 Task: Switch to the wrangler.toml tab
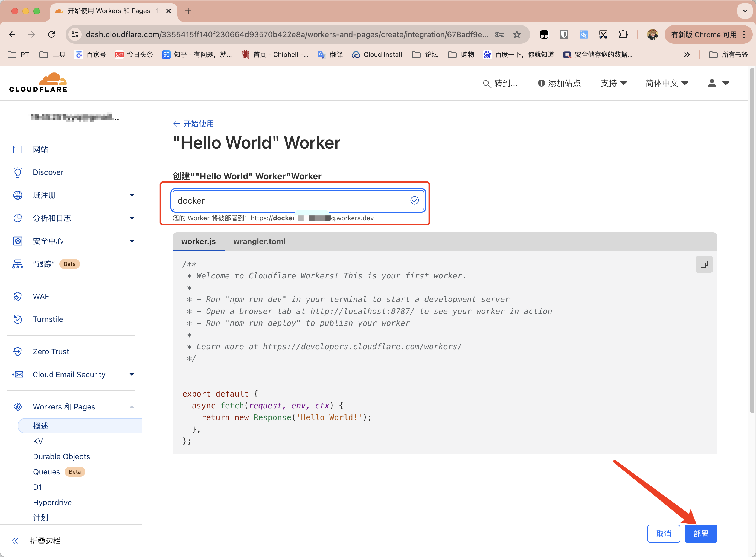tap(259, 241)
